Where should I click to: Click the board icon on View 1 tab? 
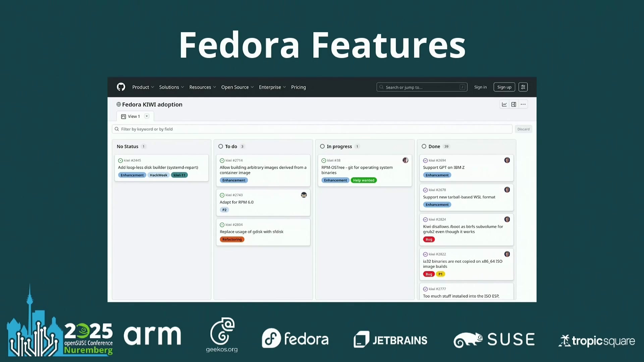pos(123,116)
